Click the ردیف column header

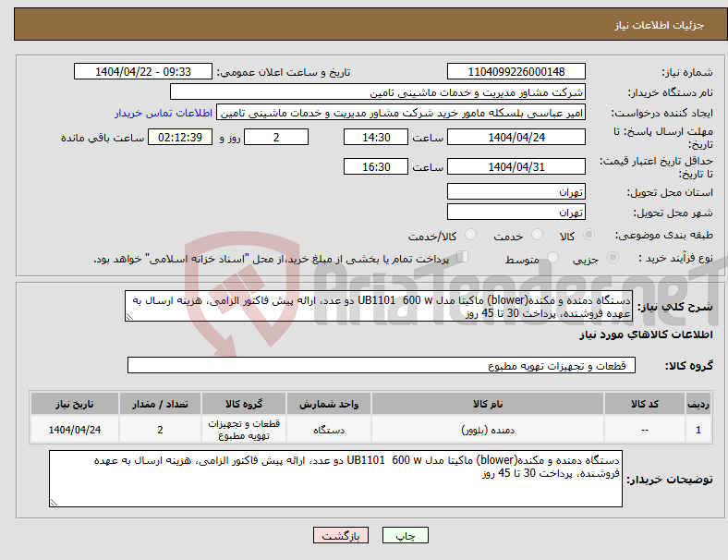(x=698, y=404)
